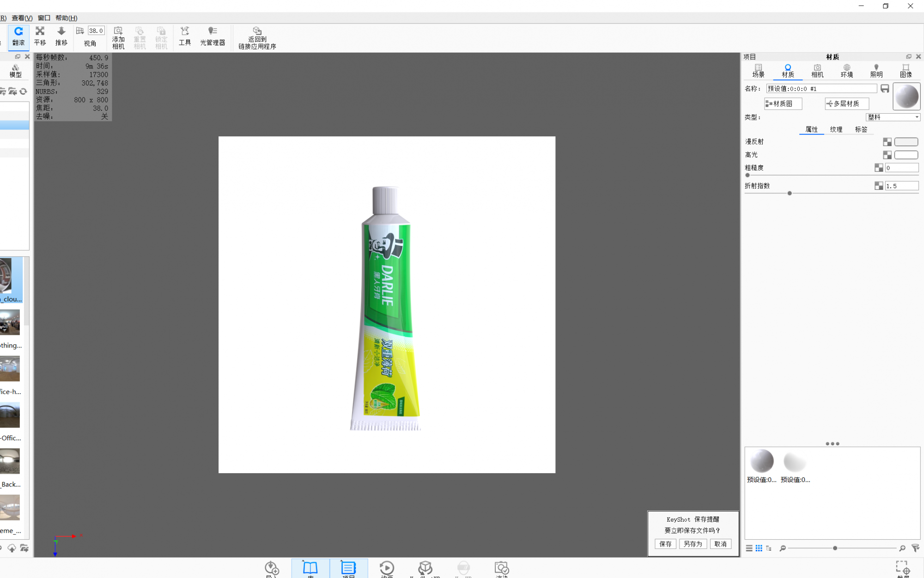Click 保存 in save reminder dialog
This screenshot has height=578, width=924.
pos(666,544)
